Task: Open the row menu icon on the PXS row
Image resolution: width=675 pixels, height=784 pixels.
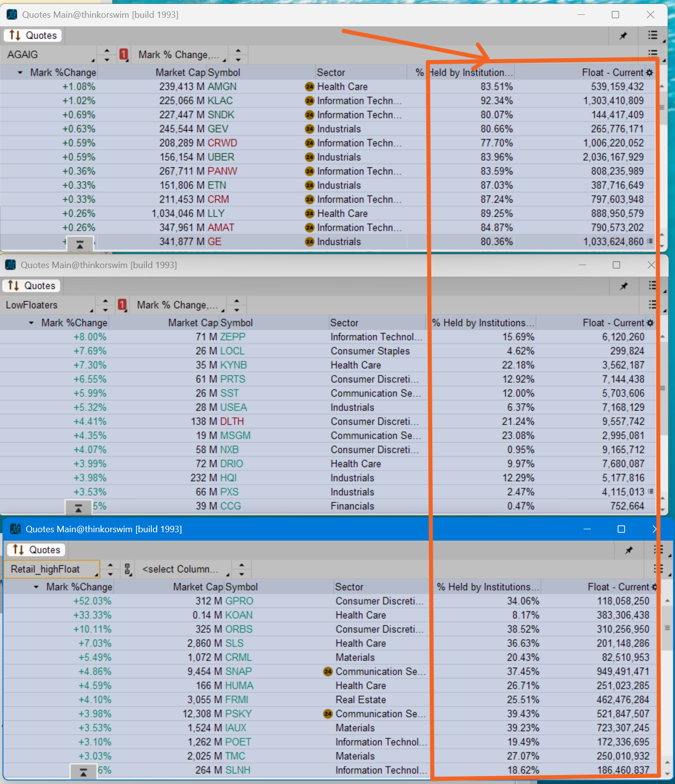Action: click(651, 492)
